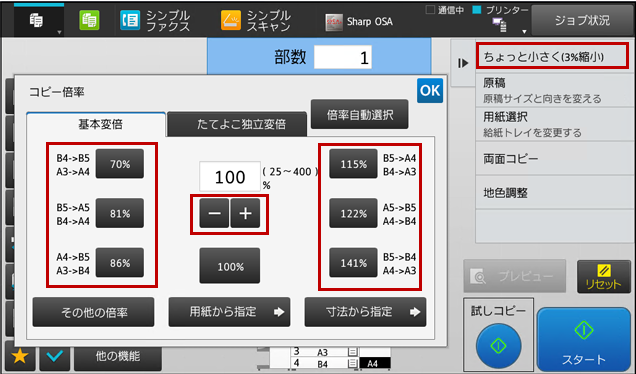Choose 115% enlargement ratio
636x374 pixels.
tap(353, 164)
